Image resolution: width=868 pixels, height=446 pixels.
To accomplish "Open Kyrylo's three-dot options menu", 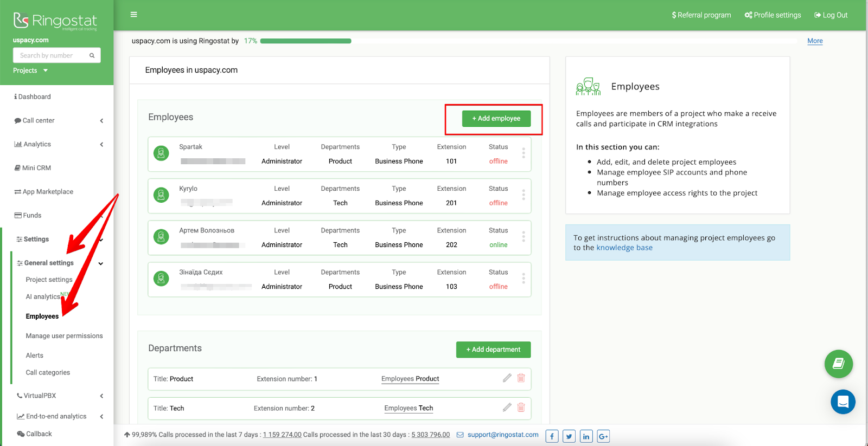I will point(524,195).
